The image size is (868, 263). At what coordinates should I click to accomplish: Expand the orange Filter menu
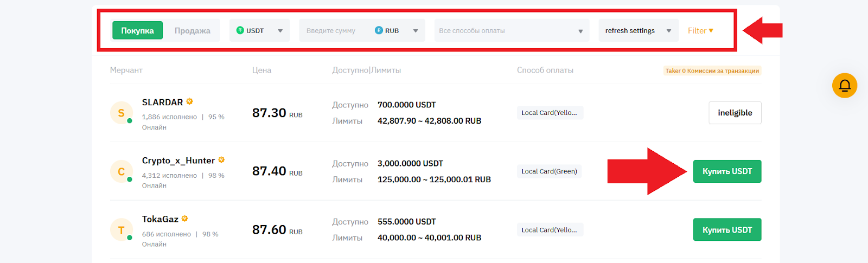[700, 30]
